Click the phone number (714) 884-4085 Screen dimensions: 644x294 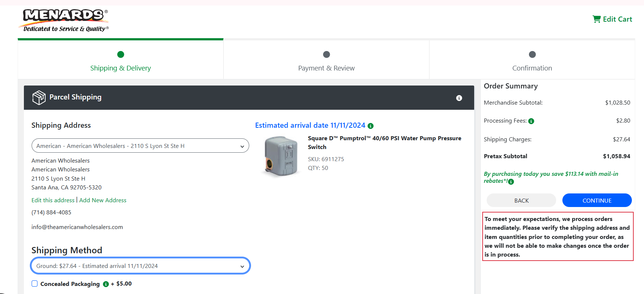pyautogui.click(x=51, y=213)
